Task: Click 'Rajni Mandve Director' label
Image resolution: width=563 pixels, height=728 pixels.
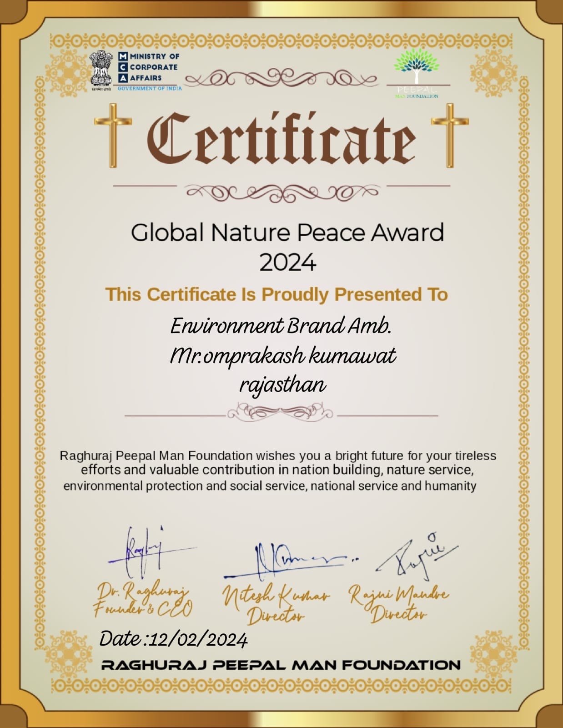Action: click(399, 604)
